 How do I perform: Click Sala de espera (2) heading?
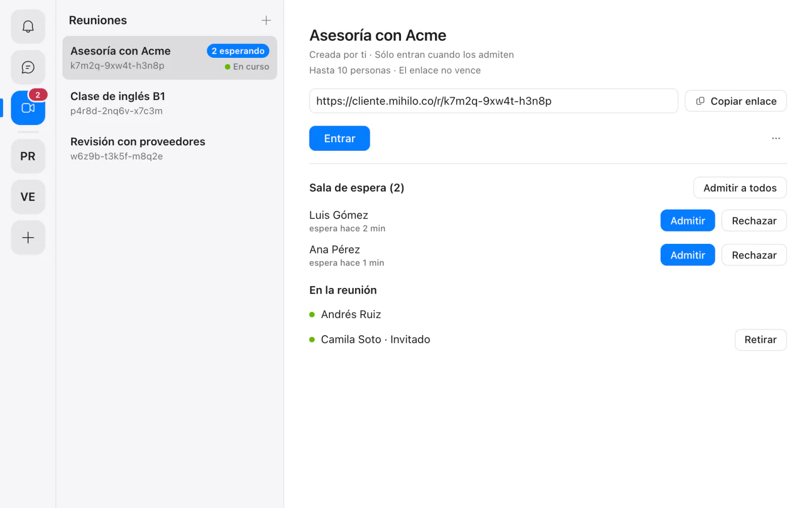[357, 188]
